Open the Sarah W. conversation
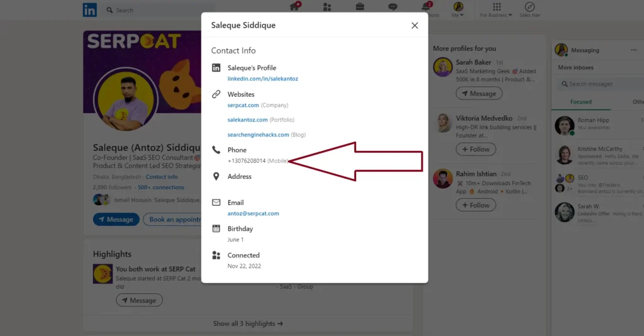The image size is (644, 336). point(598,213)
